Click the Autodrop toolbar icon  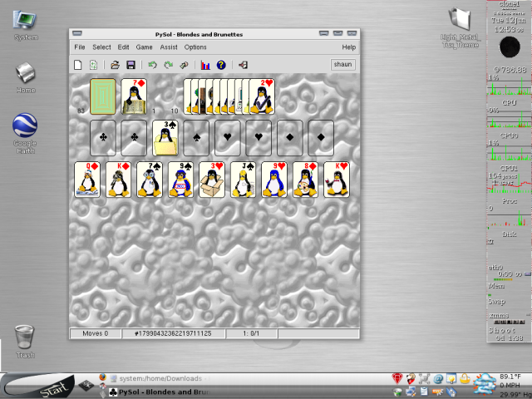(x=184, y=65)
